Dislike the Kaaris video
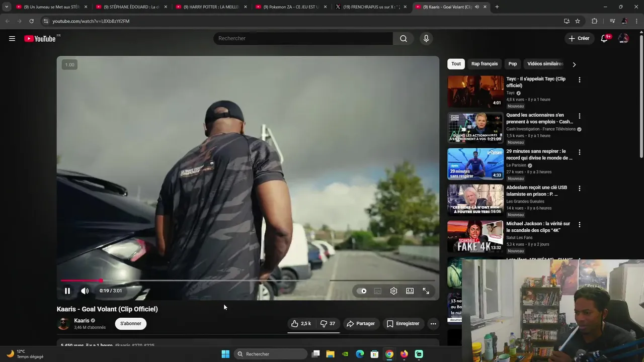This screenshot has height=362, width=644. pos(328,324)
